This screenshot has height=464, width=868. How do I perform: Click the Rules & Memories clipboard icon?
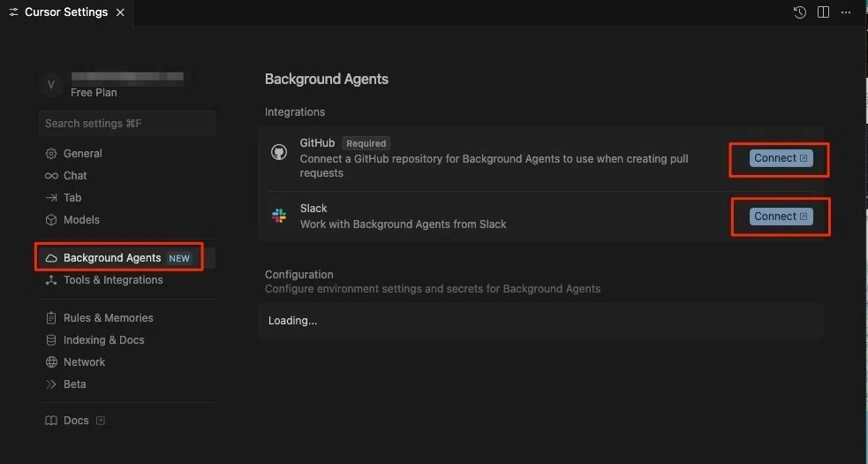51,317
